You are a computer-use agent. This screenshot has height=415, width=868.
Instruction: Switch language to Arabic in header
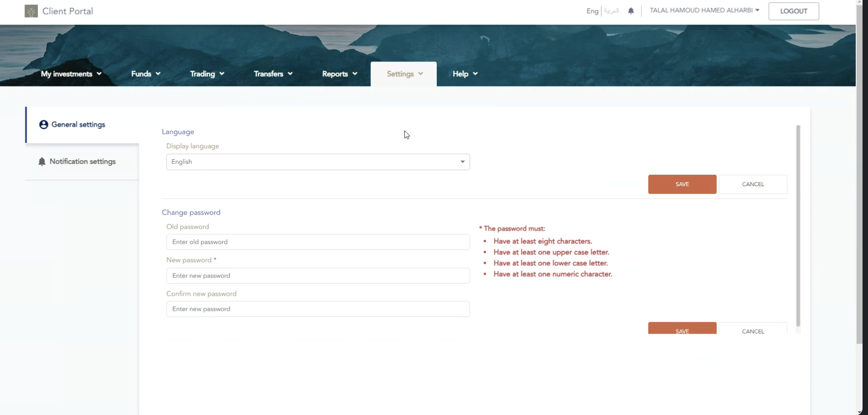pos(611,11)
